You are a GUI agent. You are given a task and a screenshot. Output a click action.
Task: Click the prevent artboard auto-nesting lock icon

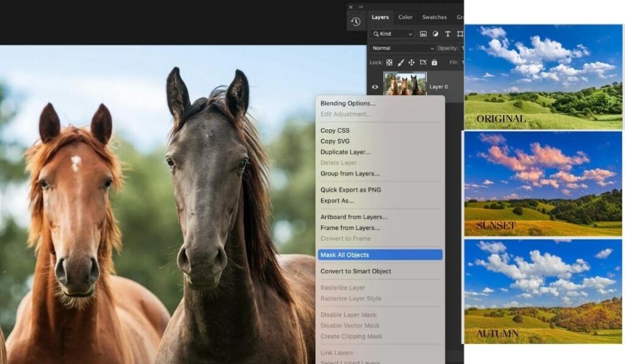(x=422, y=62)
